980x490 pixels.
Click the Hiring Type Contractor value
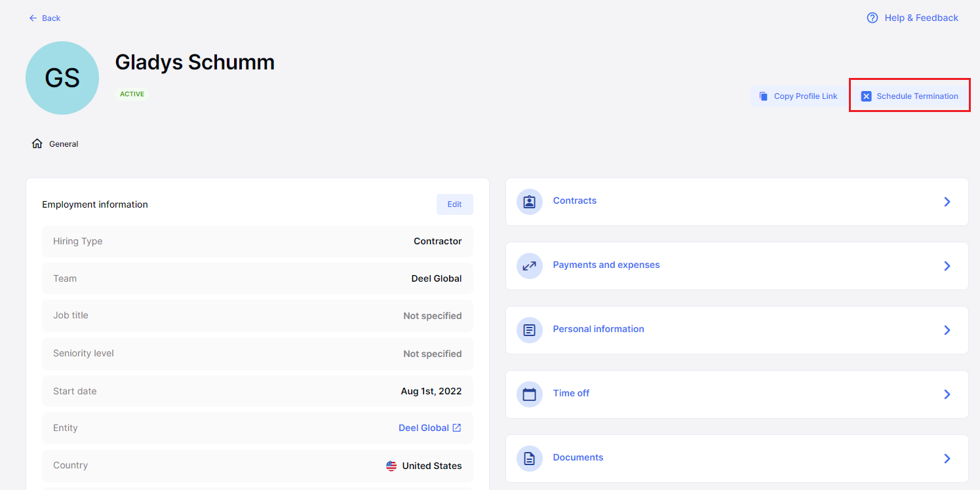pos(438,241)
